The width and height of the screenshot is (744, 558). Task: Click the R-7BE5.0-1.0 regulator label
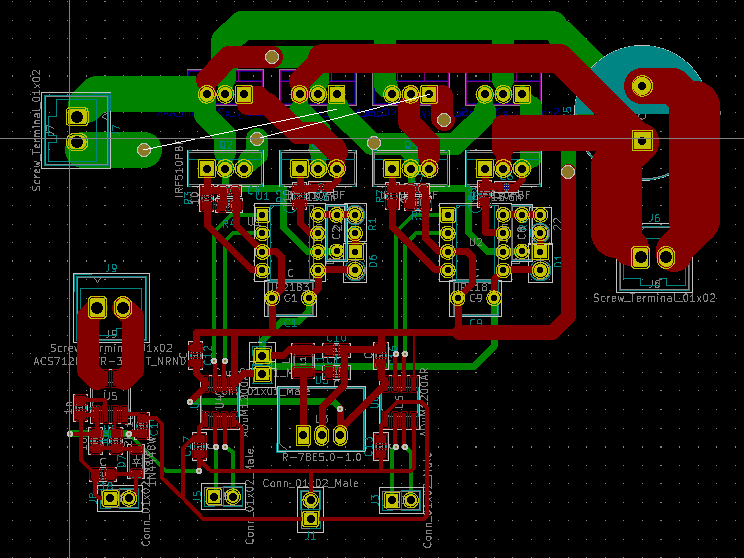tap(322, 457)
